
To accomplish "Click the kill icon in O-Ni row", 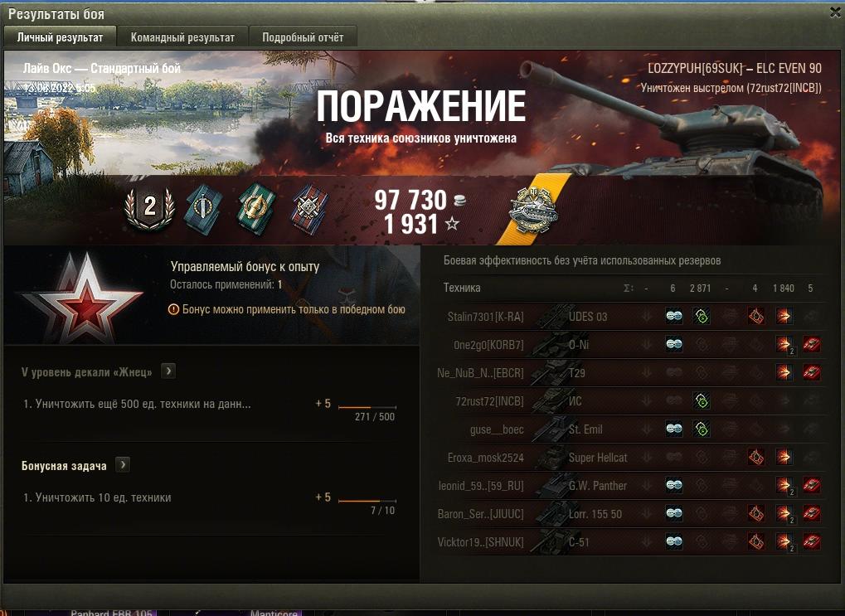I will click(x=812, y=344).
